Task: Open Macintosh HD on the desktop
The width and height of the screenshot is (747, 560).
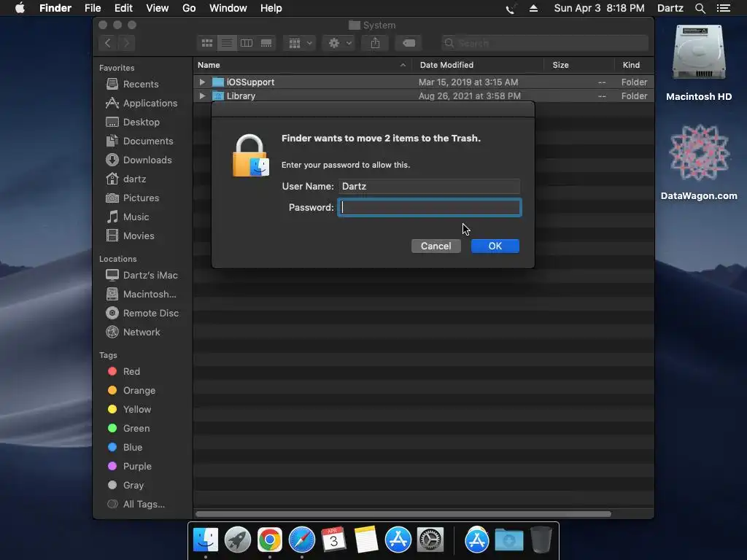Action: click(x=699, y=63)
